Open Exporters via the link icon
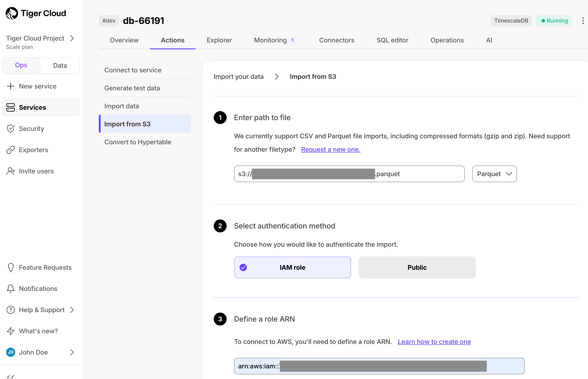The width and height of the screenshot is (588, 379). (10, 150)
